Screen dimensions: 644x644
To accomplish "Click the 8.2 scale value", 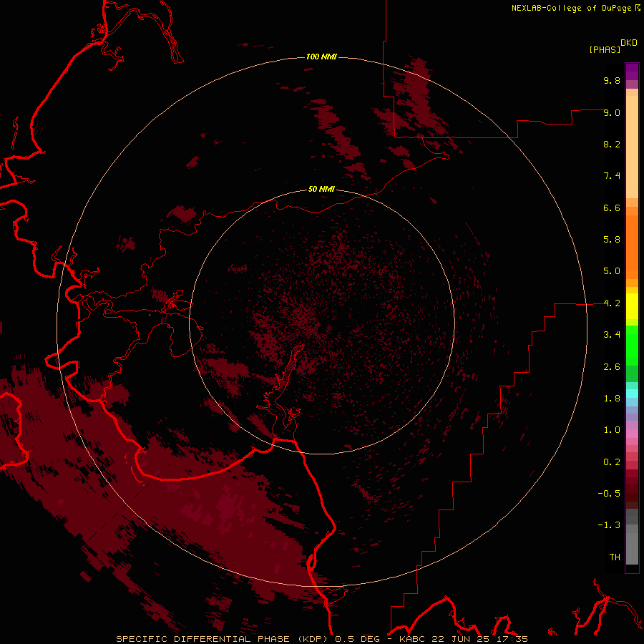I will pos(612,144).
